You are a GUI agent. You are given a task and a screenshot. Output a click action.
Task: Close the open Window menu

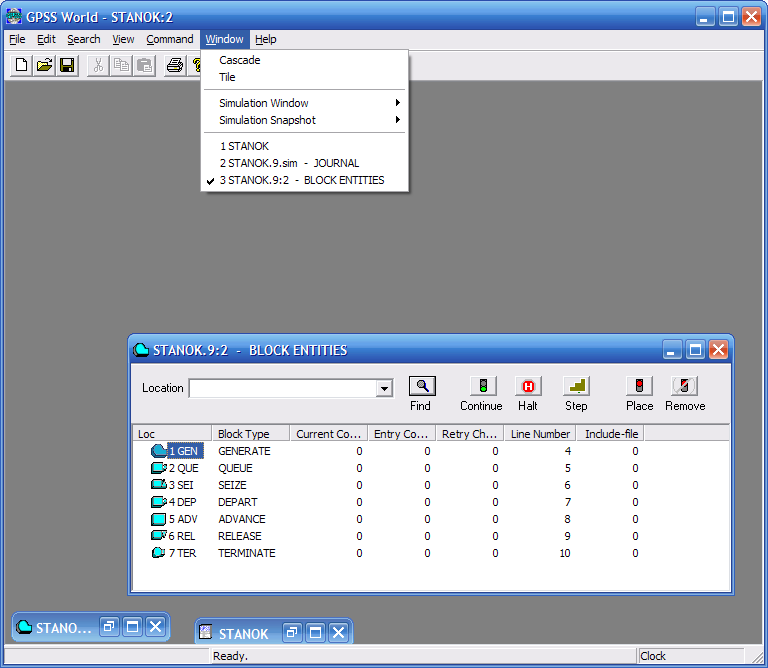tap(224, 39)
